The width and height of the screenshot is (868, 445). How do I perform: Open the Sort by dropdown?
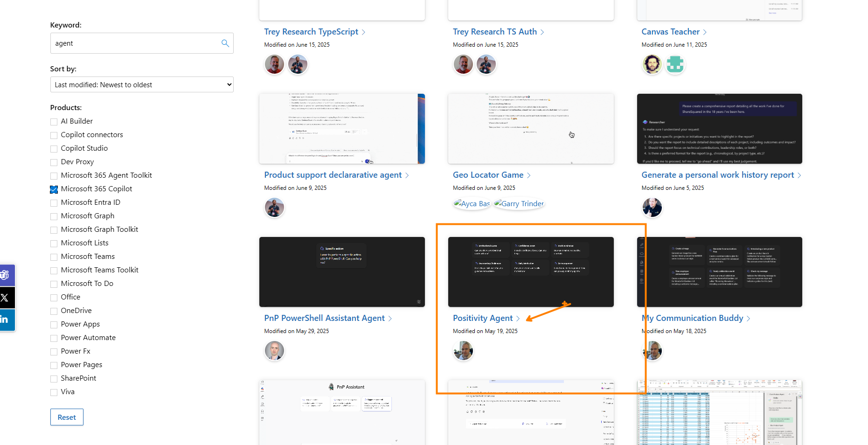pos(142,84)
